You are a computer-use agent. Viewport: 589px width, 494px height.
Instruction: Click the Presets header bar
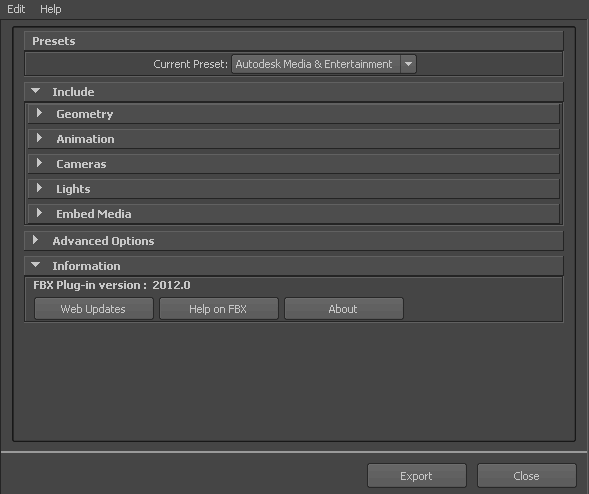click(x=294, y=41)
